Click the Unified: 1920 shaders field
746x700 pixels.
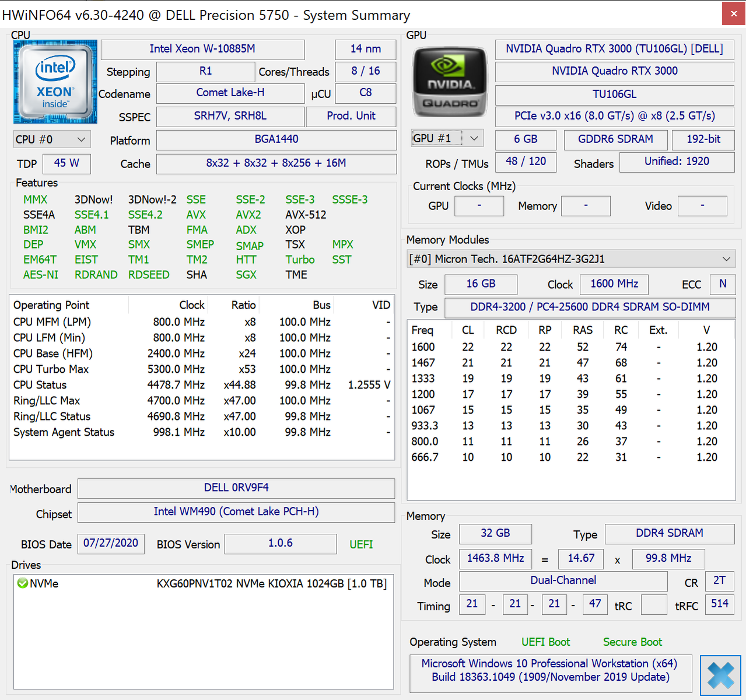(x=677, y=162)
